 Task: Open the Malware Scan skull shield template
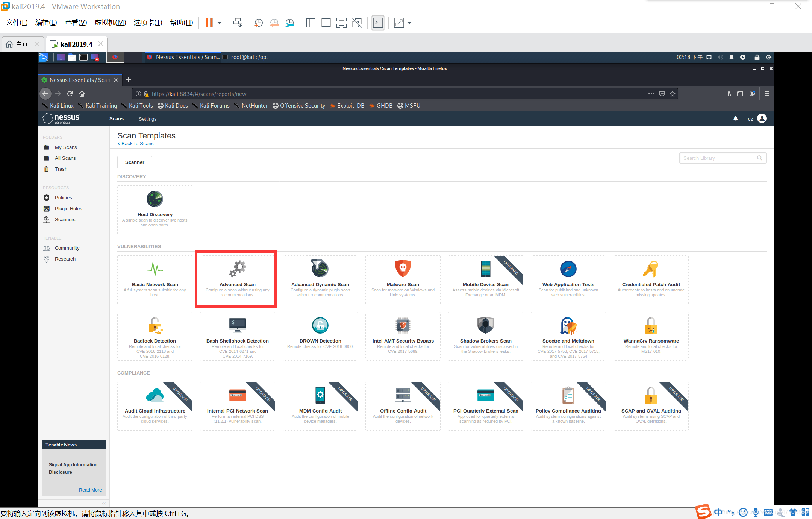(x=403, y=269)
